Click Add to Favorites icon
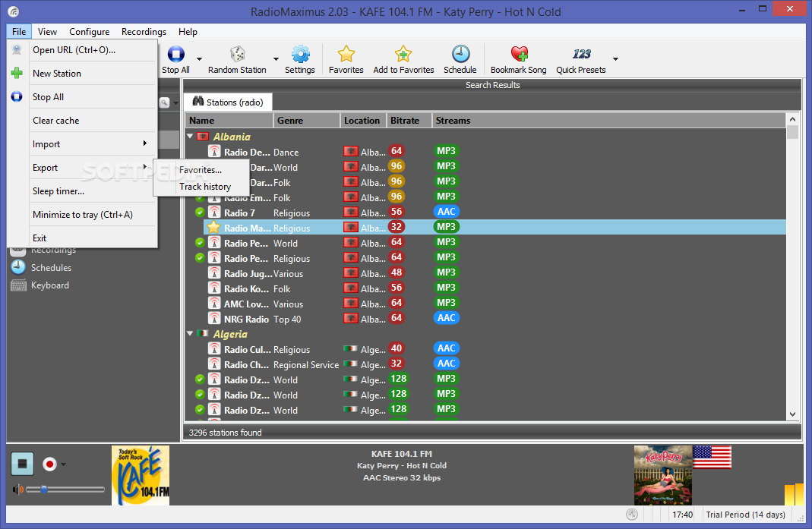Screen dimensions: 812x529 point(403,54)
